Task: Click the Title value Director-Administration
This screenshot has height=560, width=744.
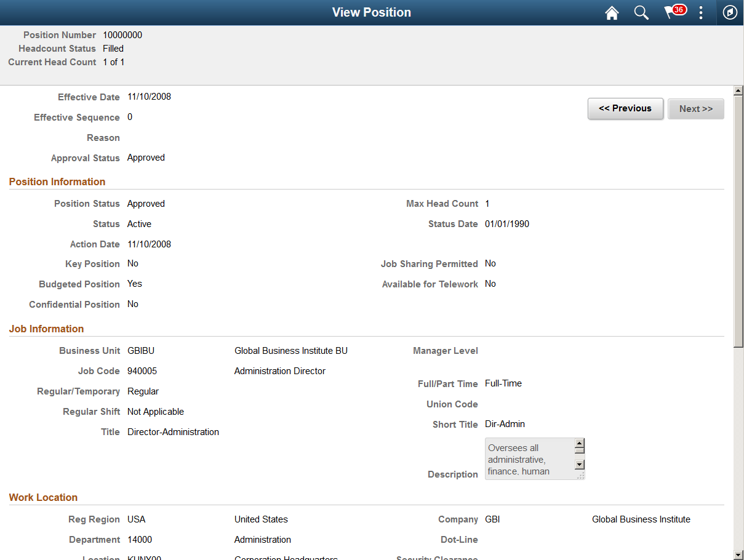Action: click(x=173, y=432)
